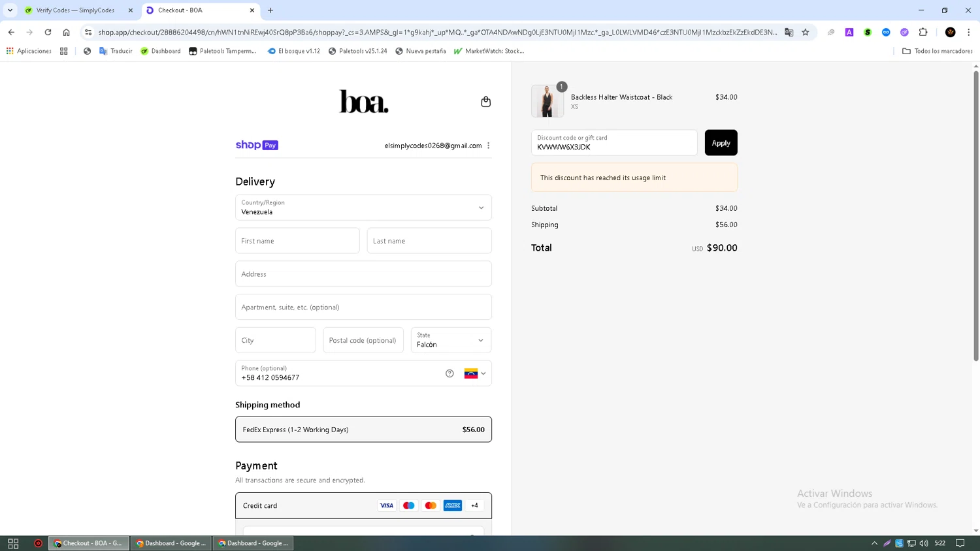The image size is (980, 551).
Task: Click the translate page icon in address bar
Action: (789, 32)
